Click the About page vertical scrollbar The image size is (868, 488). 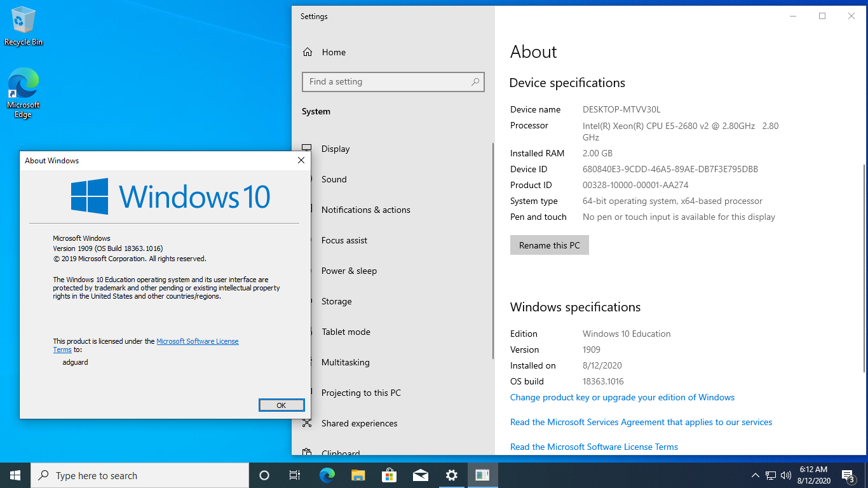[x=864, y=268]
